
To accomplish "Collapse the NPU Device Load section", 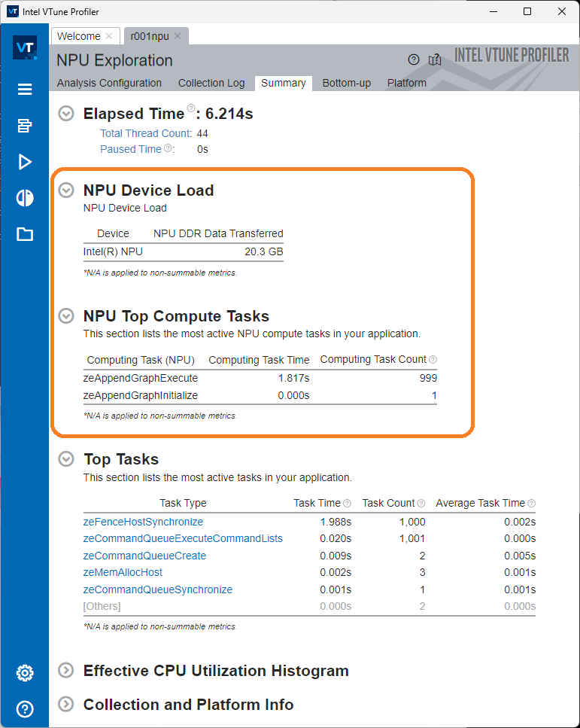I will click(x=67, y=190).
